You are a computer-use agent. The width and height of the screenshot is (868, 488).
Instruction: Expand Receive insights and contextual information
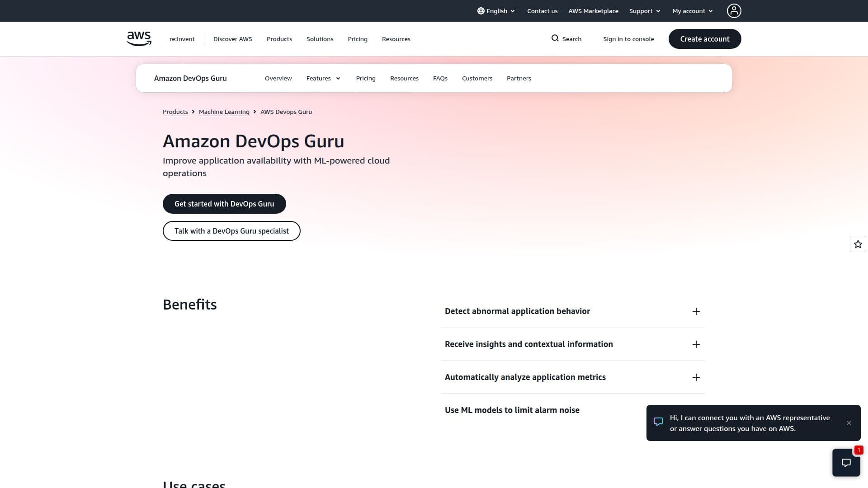click(x=573, y=344)
